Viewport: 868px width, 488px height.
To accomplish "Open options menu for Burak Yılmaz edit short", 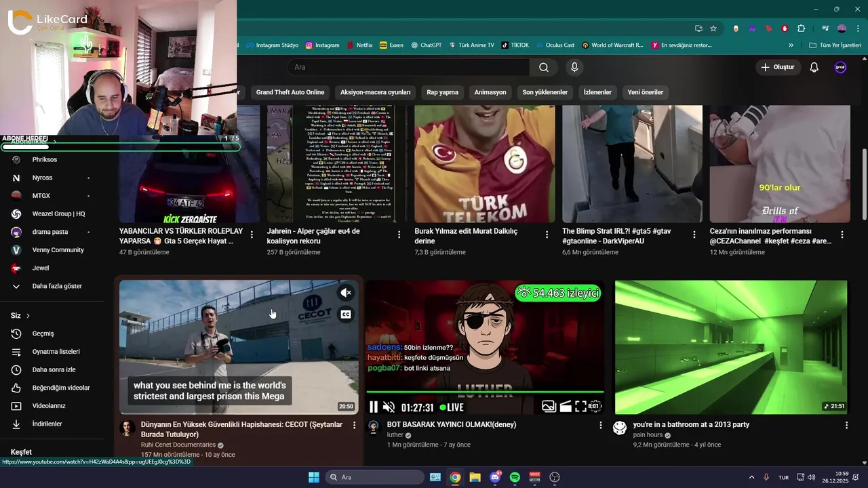I will tap(547, 235).
